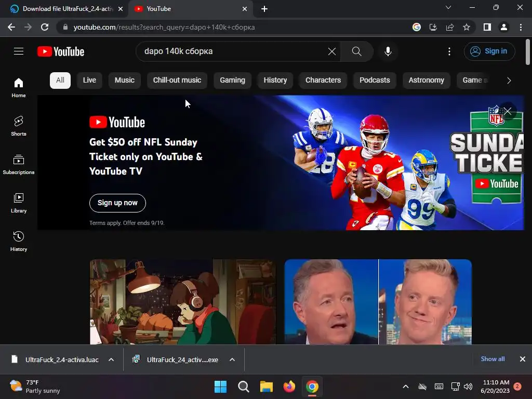The height and width of the screenshot is (399, 532).
Task: Open Chrome profile avatar menu
Action: (504, 27)
